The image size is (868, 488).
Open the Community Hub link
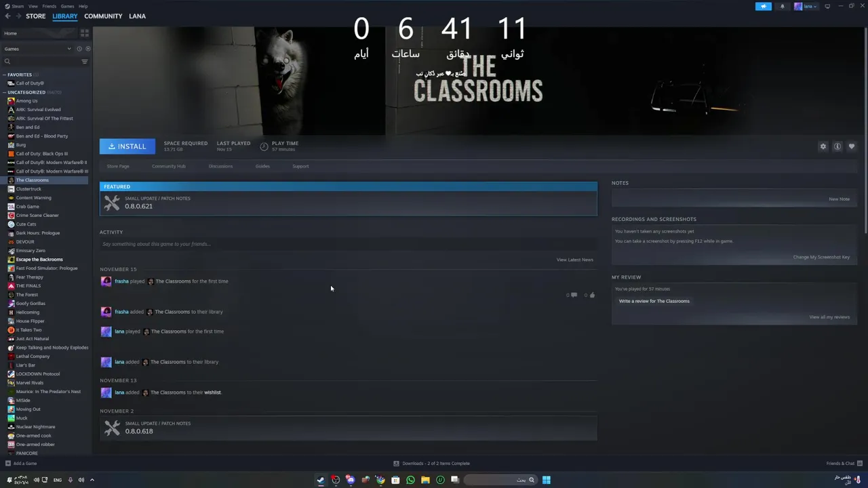pos(169,166)
